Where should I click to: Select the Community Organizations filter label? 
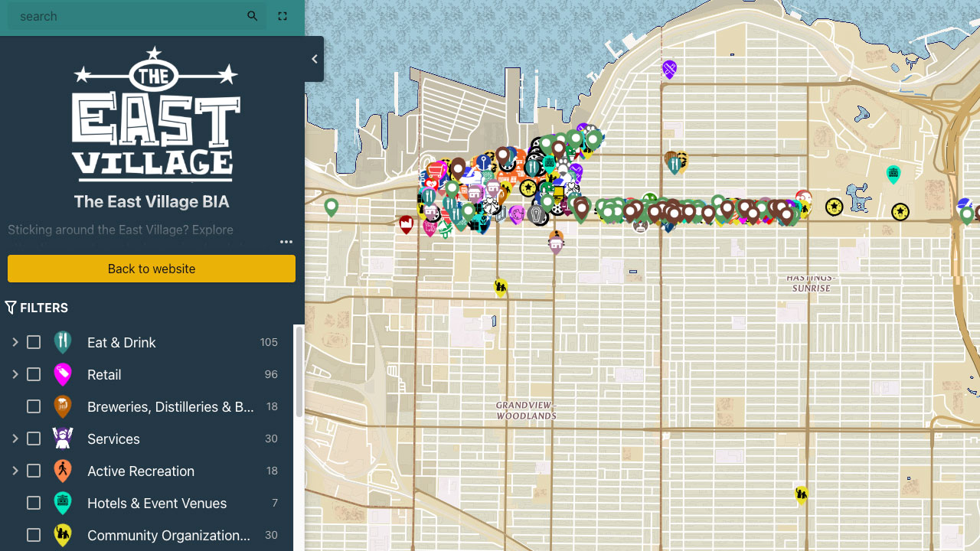[x=168, y=535]
